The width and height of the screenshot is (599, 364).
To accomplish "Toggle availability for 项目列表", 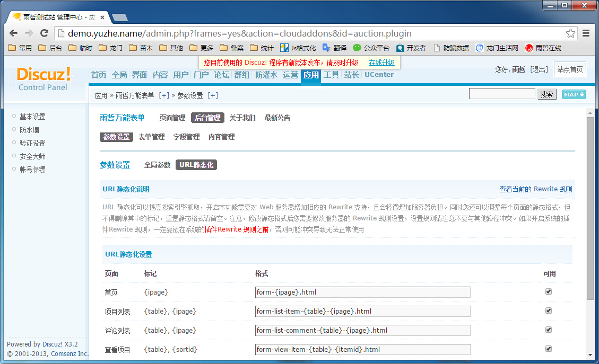I will (x=548, y=310).
